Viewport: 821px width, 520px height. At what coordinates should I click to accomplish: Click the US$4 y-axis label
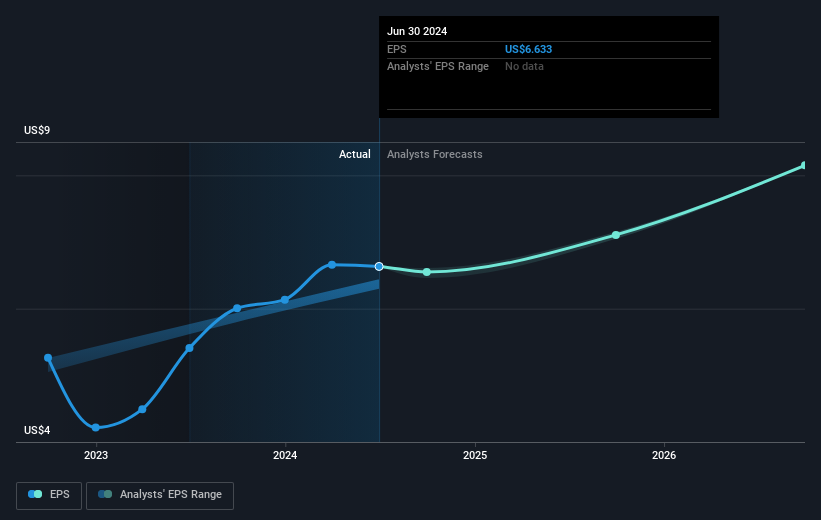37,430
